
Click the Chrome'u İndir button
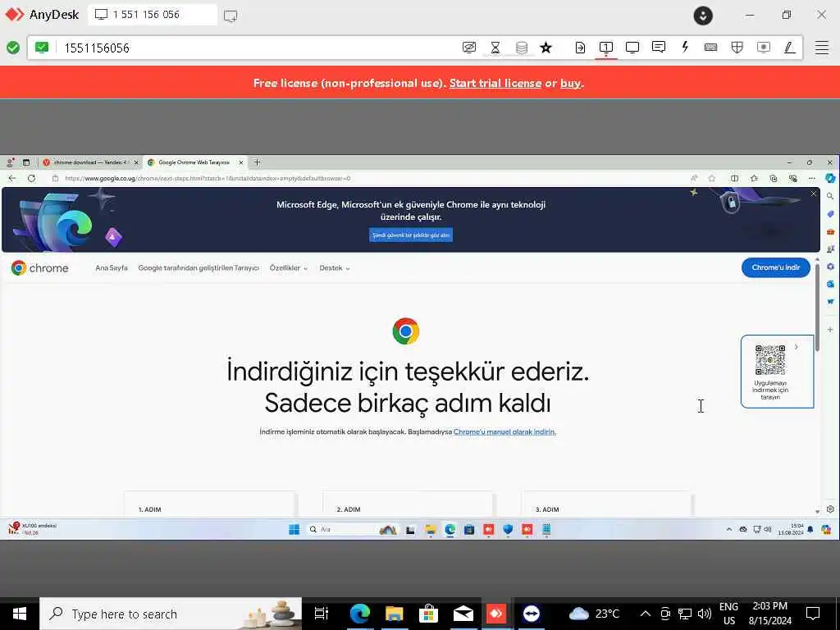(776, 267)
